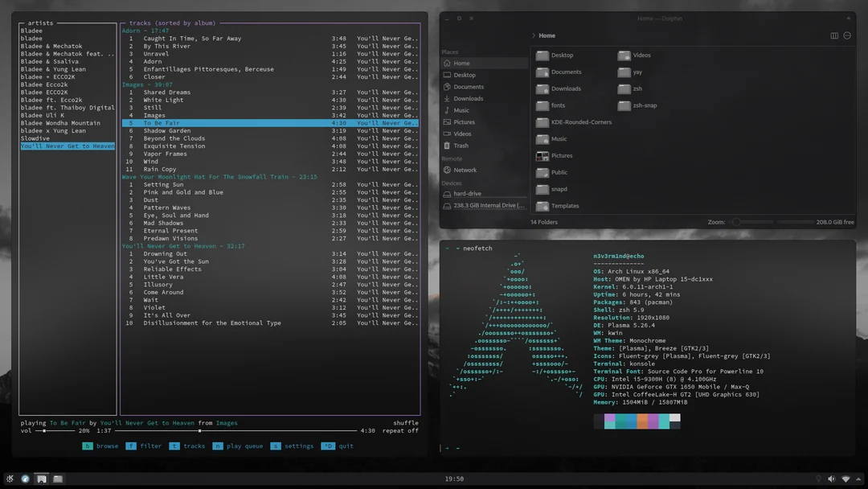Launch the web browser from the taskbar
868x489 pixels.
25,479
